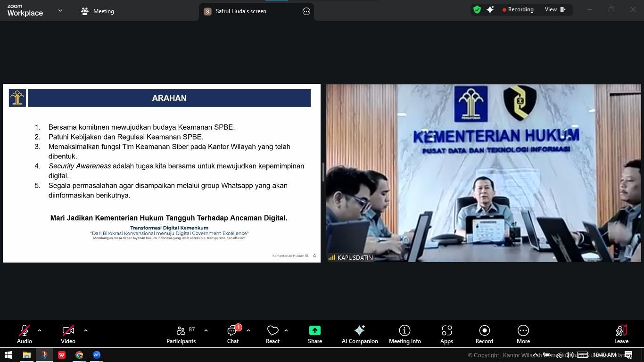Click the KAPUSDATIN video feed
Viewport: 644px width, 362px height.
tap(483, 173)
